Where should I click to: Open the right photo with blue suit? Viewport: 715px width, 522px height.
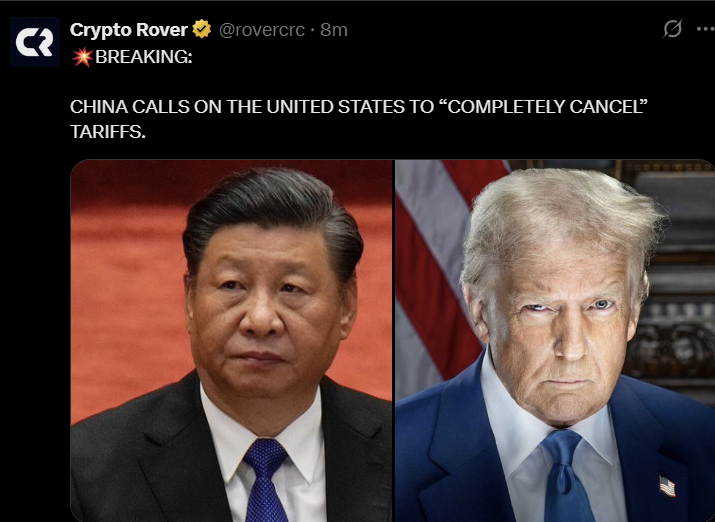[555, 341]
